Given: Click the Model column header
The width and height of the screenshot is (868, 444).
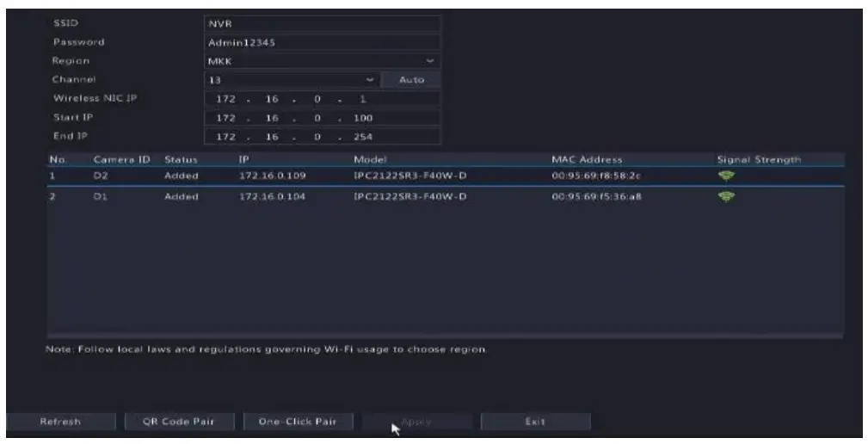Looking at the screenshot, I should (370, 159).
